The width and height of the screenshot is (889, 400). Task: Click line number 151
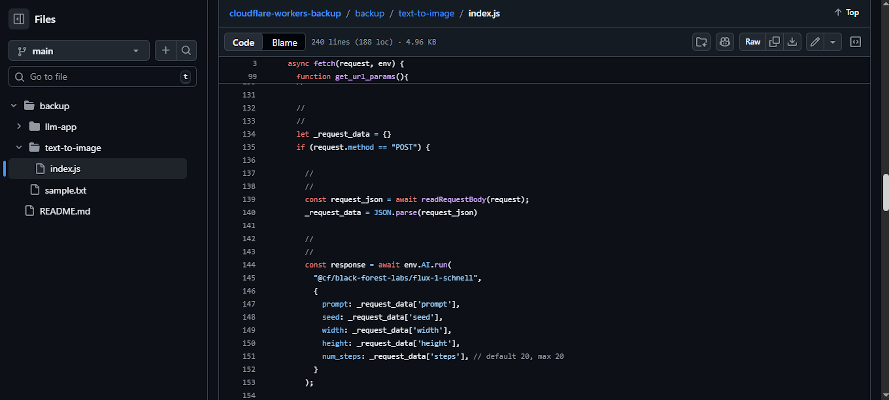pyautogui.click(x=249, y=356)
